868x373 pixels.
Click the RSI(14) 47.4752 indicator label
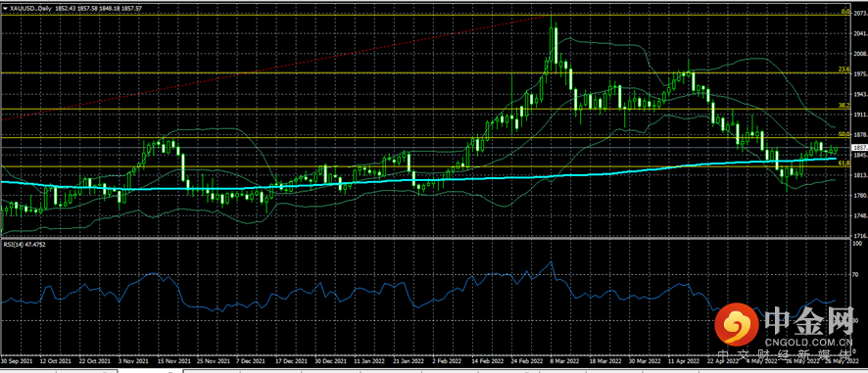pyautogui.click(x=24, y=244)
